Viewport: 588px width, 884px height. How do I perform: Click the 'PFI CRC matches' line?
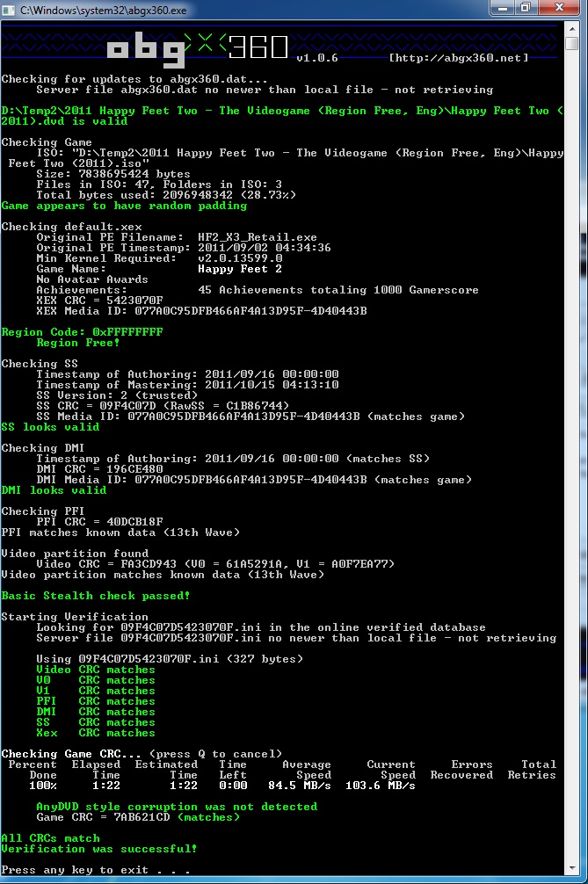point(95,701)
